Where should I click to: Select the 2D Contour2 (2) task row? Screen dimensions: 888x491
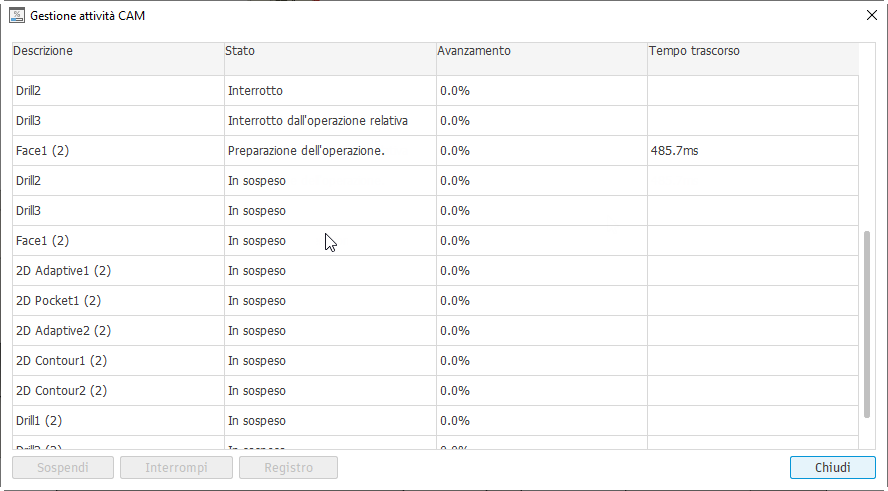tap(118, 391)
